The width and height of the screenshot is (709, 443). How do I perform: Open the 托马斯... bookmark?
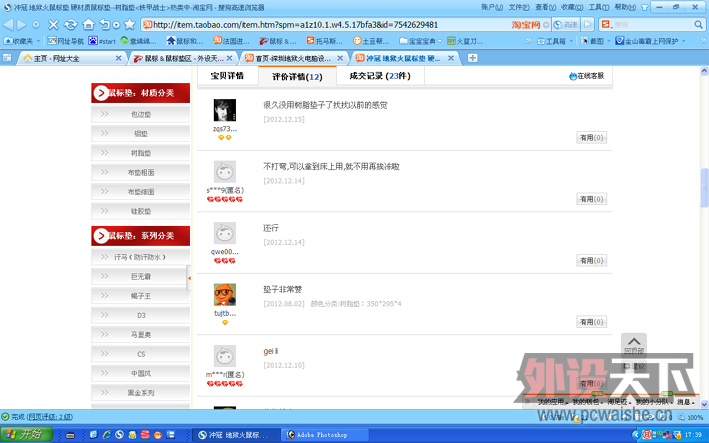324,41
